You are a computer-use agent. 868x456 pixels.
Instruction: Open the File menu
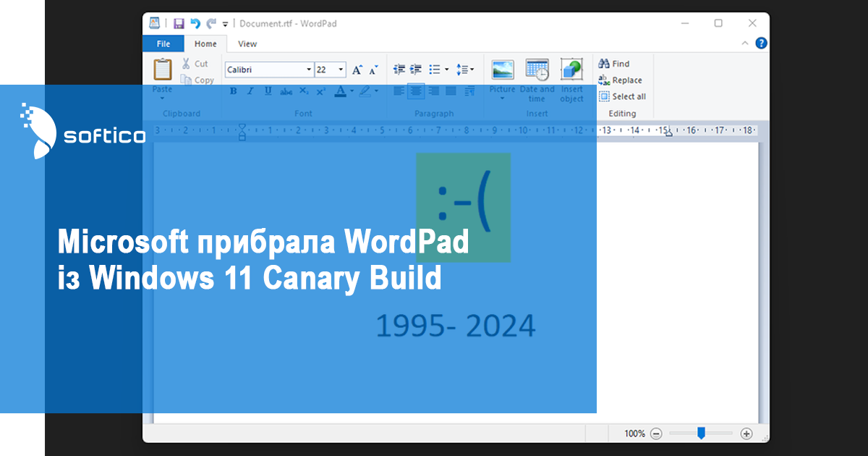coord(163,43)
